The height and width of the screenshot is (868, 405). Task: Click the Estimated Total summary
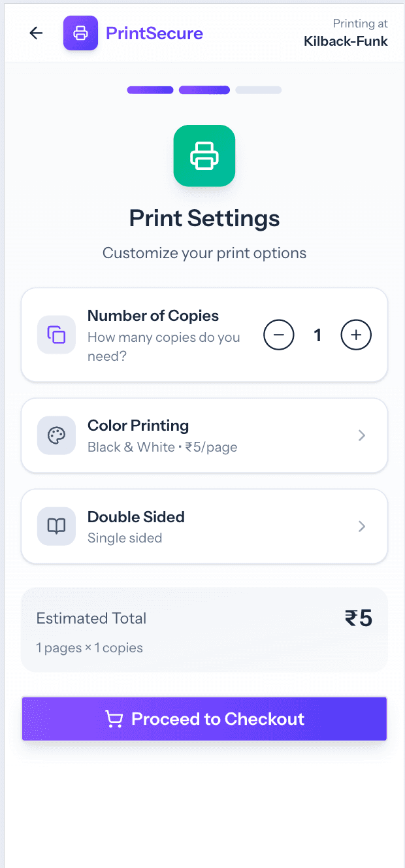point(204,629)
